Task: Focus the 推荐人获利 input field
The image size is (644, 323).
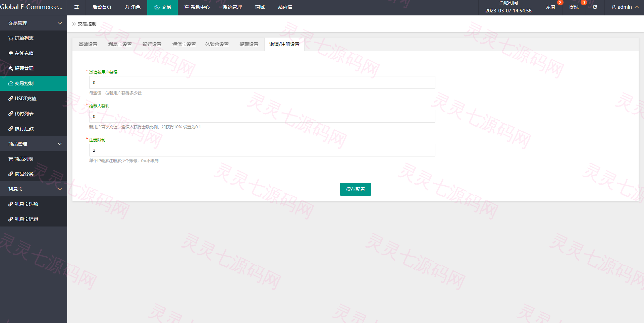Action: 262,116
